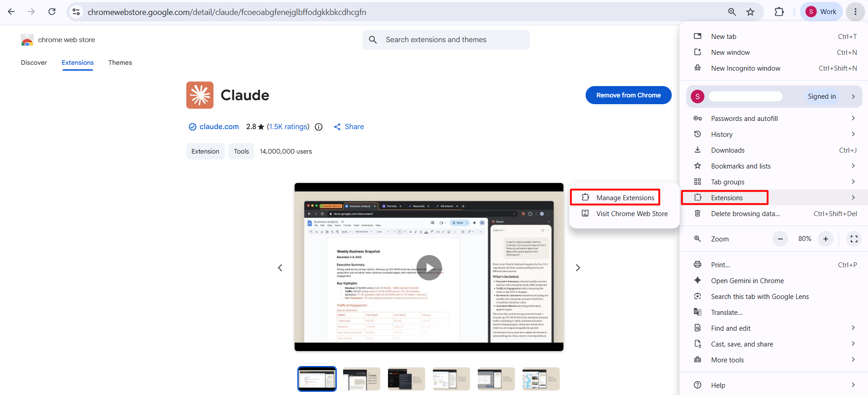Select Manage Extensions from the submenu
Screen dimensions: 868x395
coord(624,197)
